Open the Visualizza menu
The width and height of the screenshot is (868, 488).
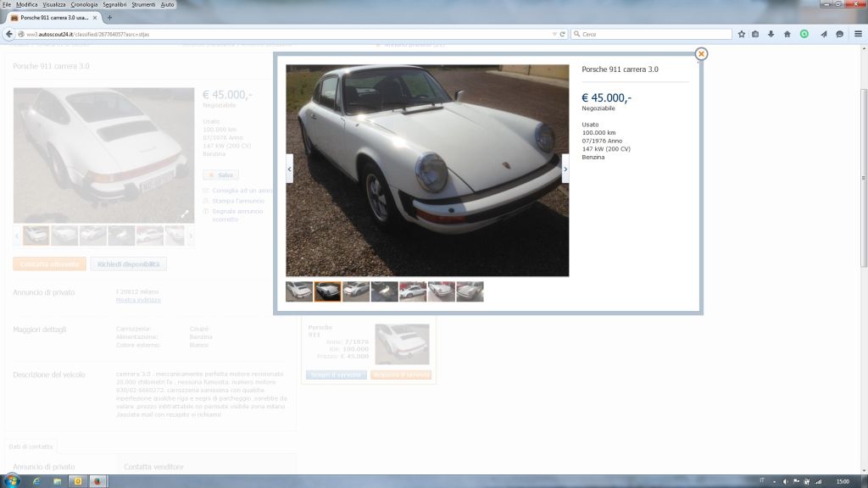pos(53,4)
